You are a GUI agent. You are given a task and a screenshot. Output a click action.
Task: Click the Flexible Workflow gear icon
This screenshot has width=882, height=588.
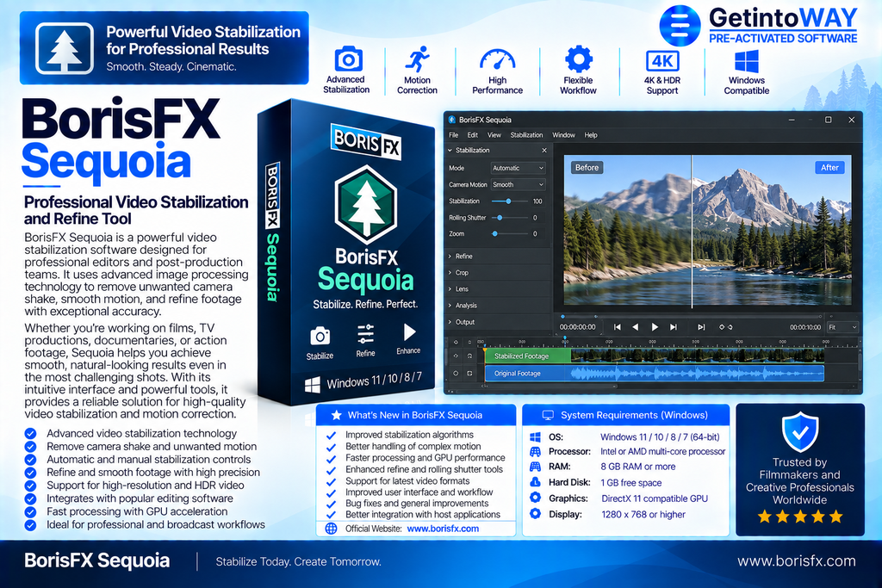coord(578,59)
